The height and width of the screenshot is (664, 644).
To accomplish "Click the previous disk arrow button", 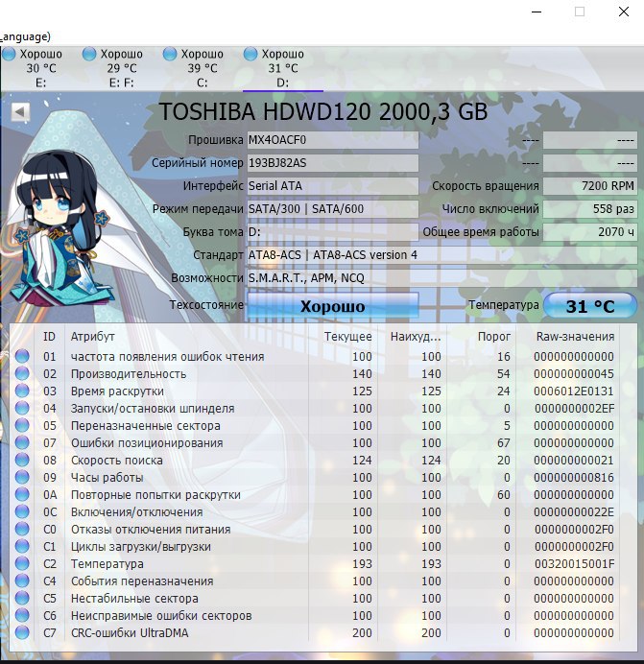I will 20,112.
